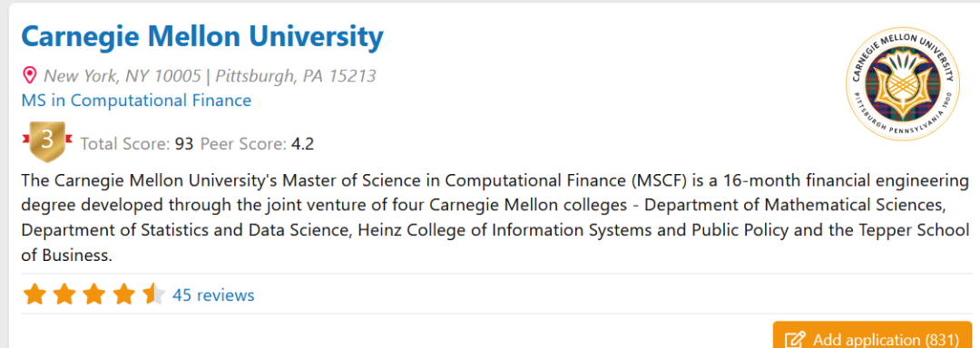Click the gold rank 3 badge
The image size is (980, 348).
(47, 141)
